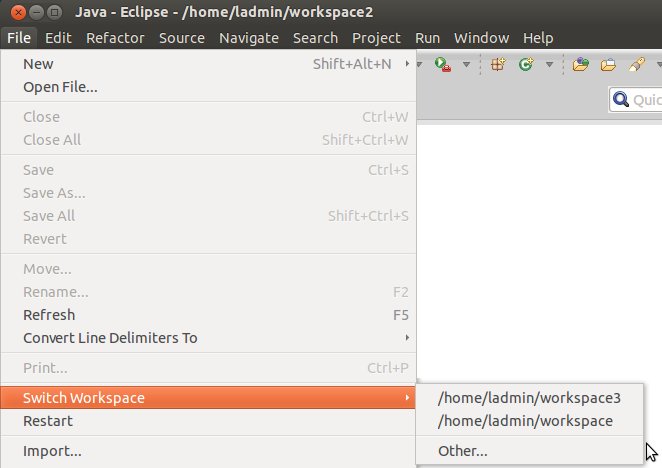
Task: Open the External Tools dropdown arrow
Action: tap(466, 65)
